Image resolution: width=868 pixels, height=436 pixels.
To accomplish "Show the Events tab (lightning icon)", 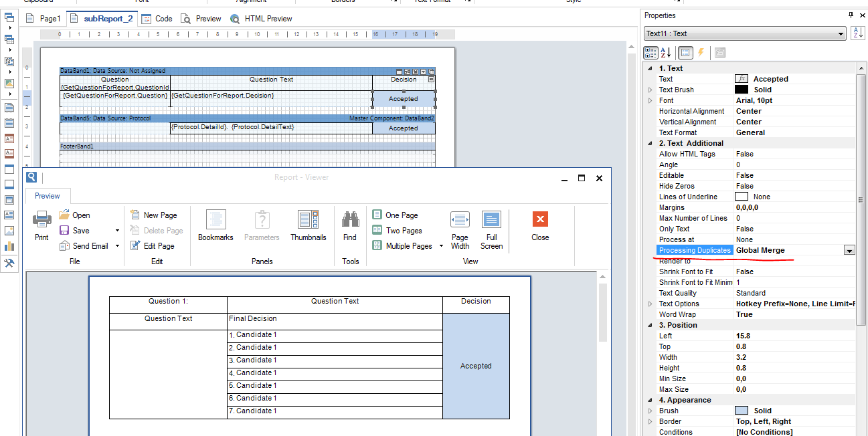I will [x=701, y=52].
